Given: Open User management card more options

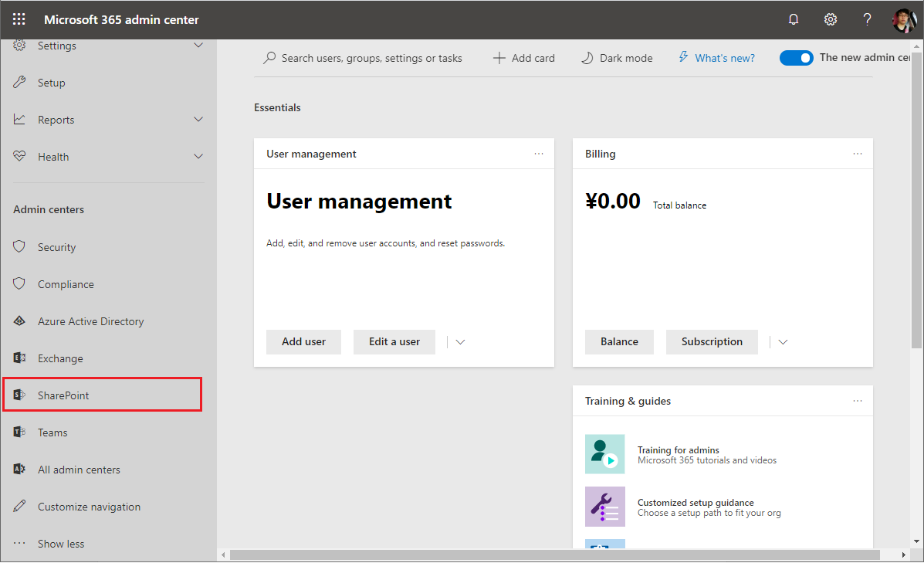Looking at the screenshot, I should [x=539, y=154].
